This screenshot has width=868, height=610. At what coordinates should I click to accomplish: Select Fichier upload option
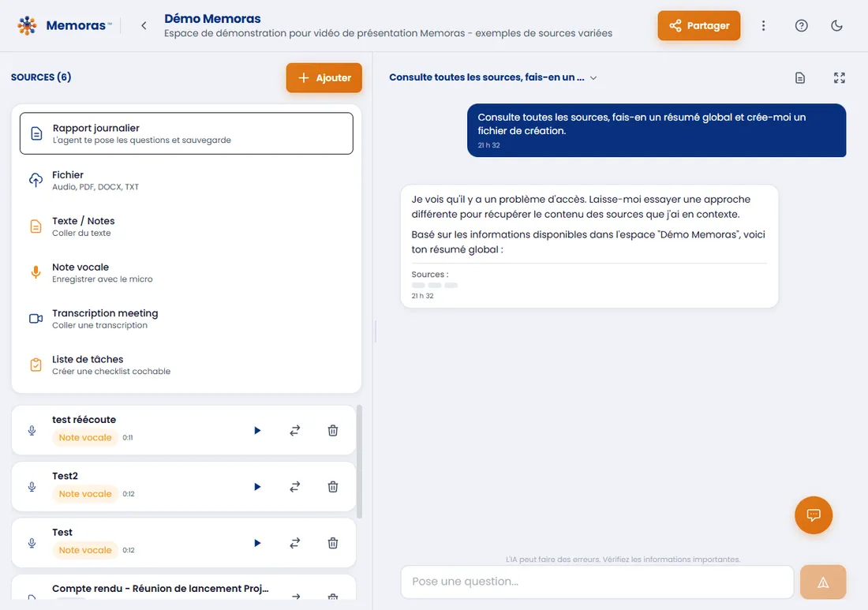(x=186, y=180)
